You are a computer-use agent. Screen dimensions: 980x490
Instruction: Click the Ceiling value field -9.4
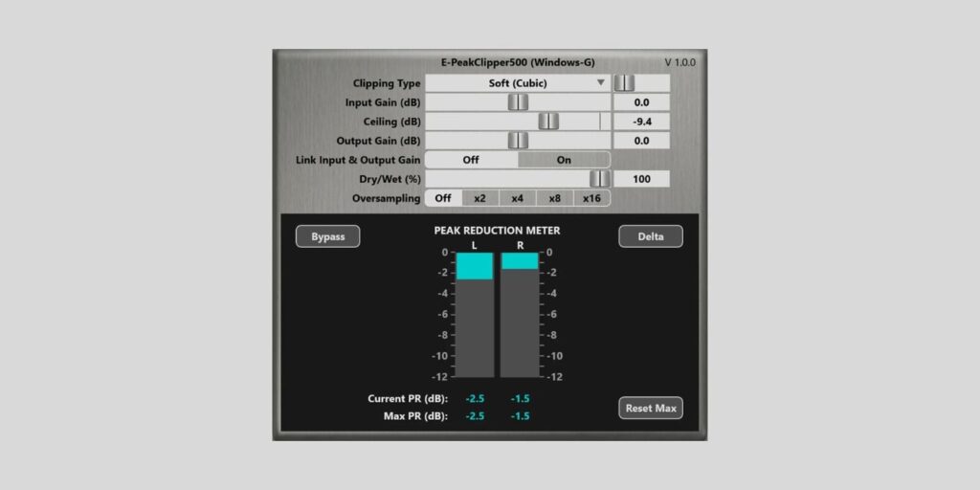pos(641,122)
